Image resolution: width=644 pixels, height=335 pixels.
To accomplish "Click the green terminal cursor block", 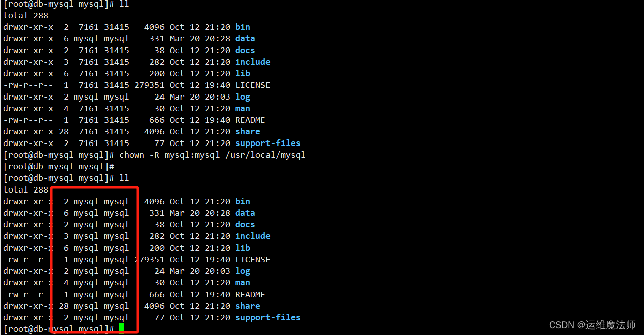I will 122,329.
